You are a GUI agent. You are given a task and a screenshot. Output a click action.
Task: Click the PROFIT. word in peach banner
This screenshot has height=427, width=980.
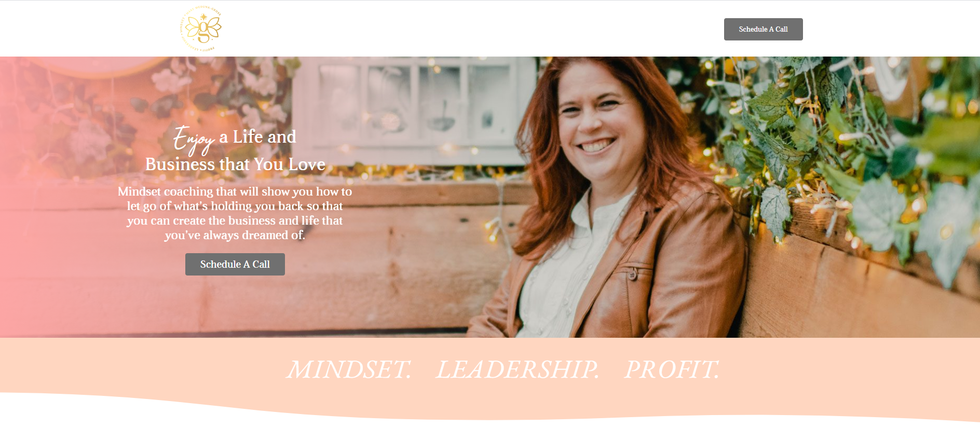tap(672, 369)
